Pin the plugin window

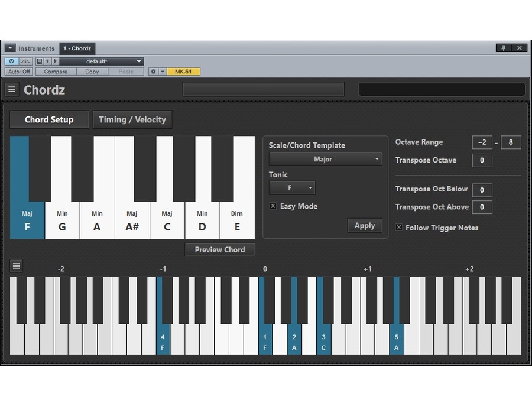pos(504,48)
